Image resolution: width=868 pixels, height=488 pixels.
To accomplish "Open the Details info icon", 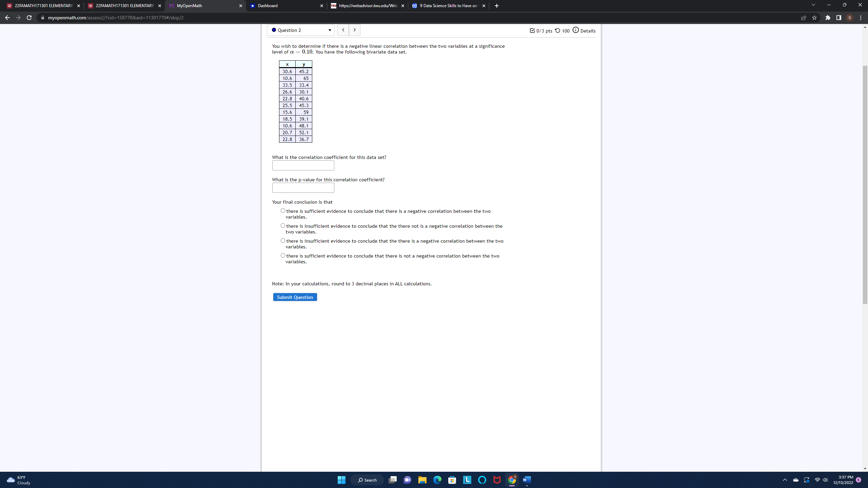I will pyautogui.click(x=575, y=30).
